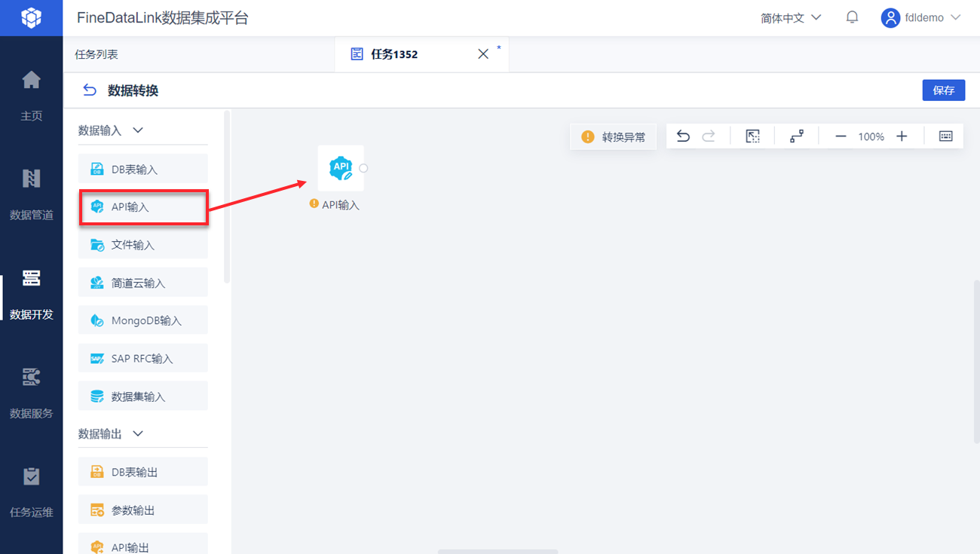The width and height of the screenshot is (980, 554).
Task: Click the auto-layout connector icon
Action: tap(797, 136)
